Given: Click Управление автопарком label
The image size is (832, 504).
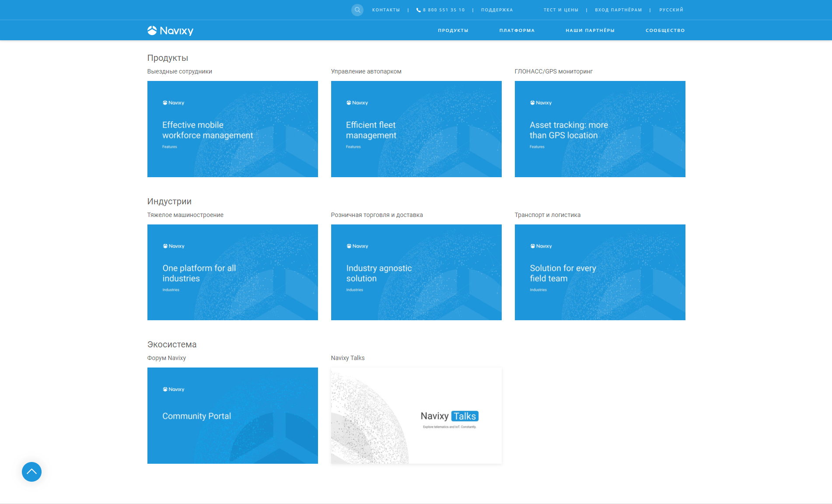Looking at the screenshot, I should [366, 71].
